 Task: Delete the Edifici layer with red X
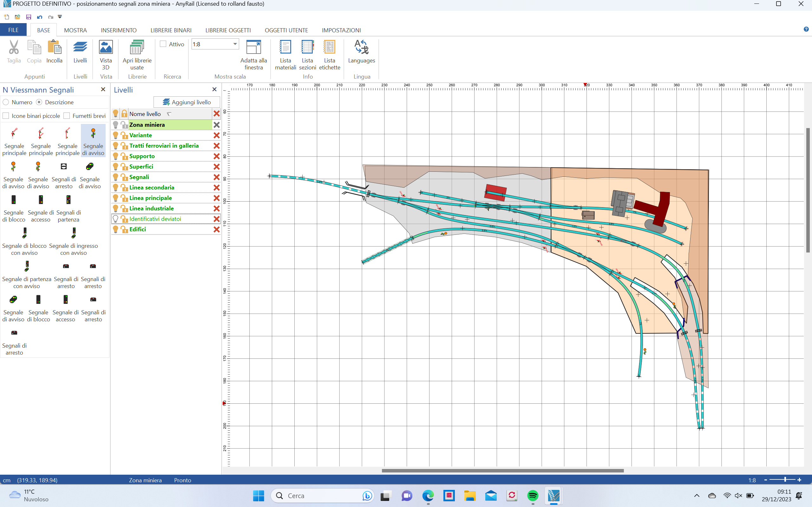(216, 229)
